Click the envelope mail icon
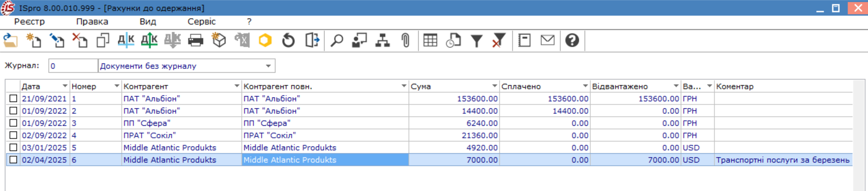Screen dimensions: 868x191 tap(547, 41)
